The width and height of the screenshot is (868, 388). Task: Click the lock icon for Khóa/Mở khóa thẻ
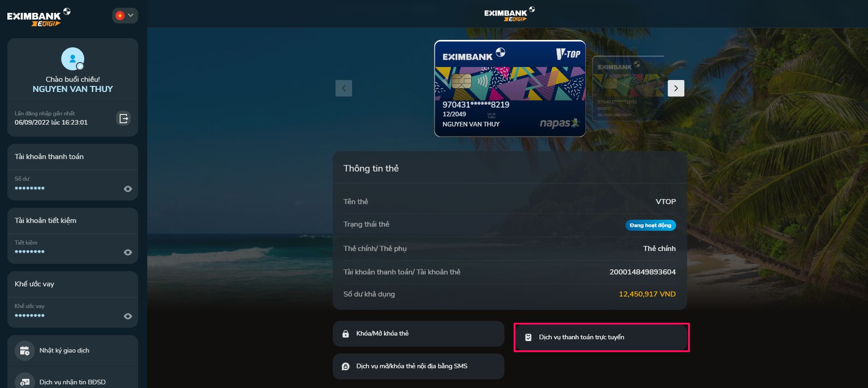(x=346, y=334)
